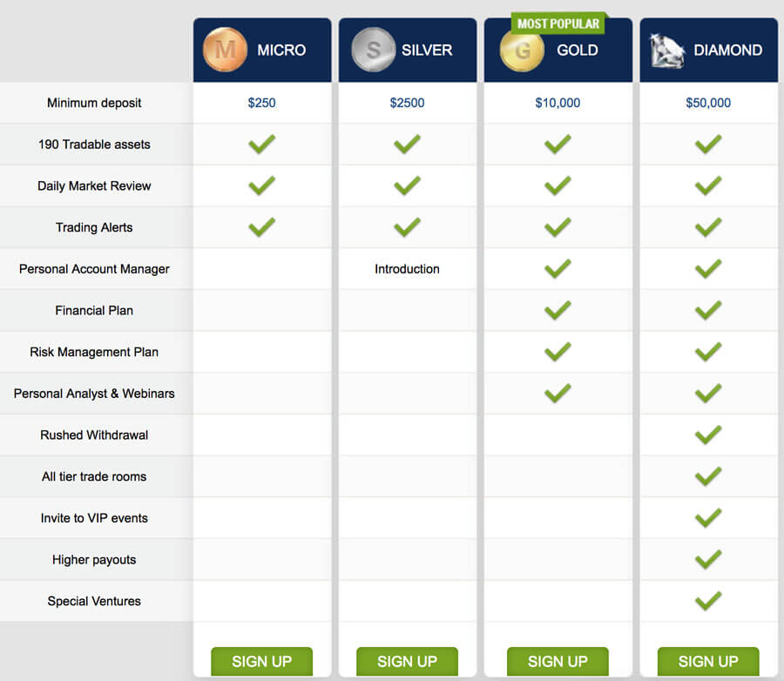The width and height of the screenshot is (784, 681).
Task: Click the Diamond checkmark for Rushed Withdrawal
Action: (x=708, y=435)
